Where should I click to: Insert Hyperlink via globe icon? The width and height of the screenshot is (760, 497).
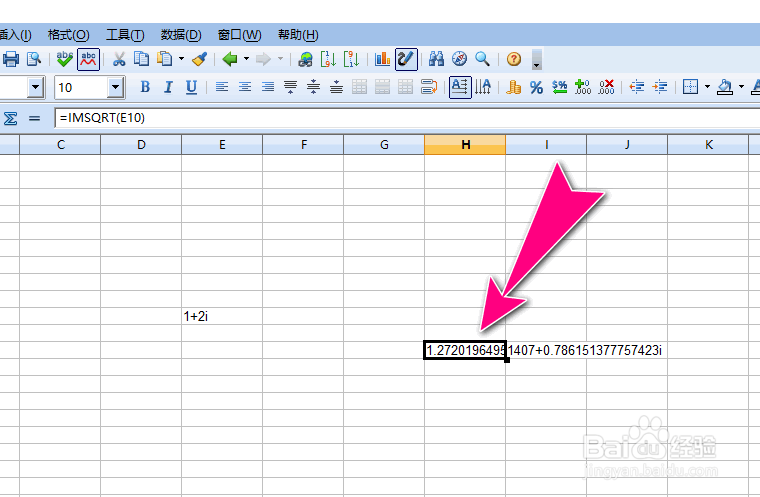tap(305, 59)
